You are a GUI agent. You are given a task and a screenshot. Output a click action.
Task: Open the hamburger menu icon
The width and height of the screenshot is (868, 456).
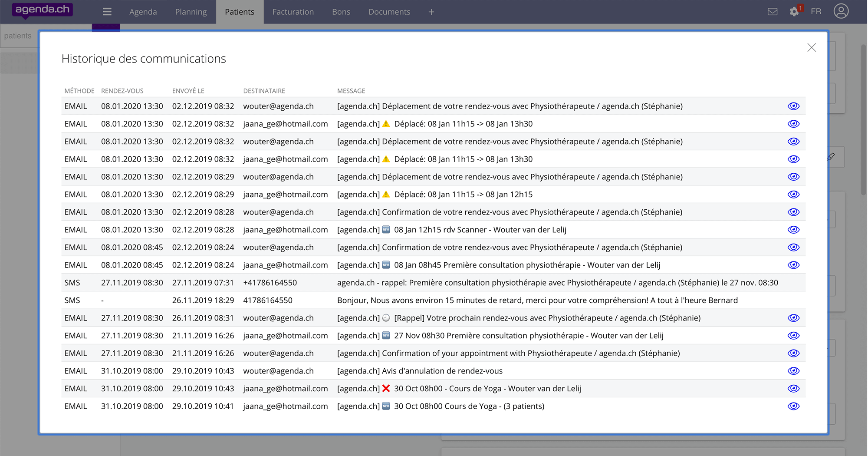tap(107, 12)
